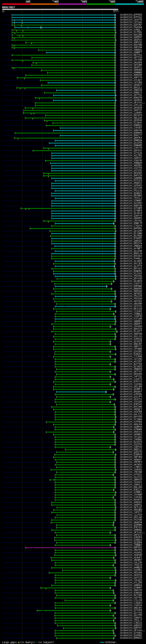Select the UniRef100_C0AS04 label

click(x=131, y=605)
